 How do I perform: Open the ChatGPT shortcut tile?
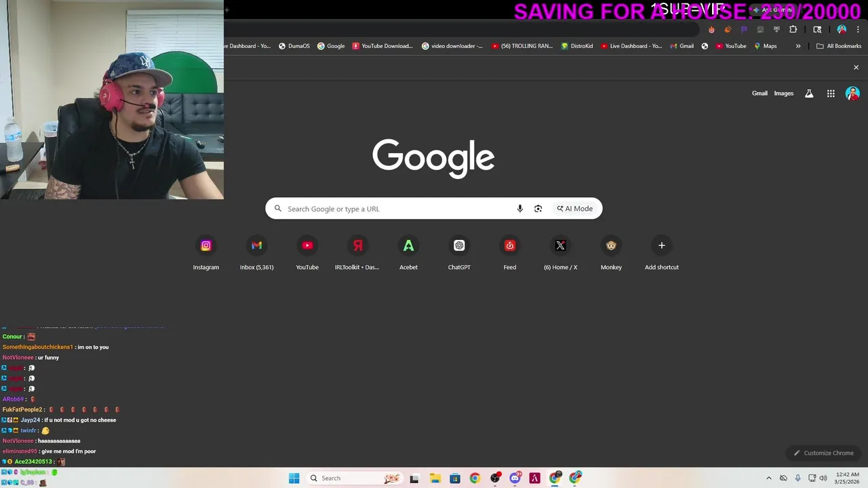click(x=459, y=253)
